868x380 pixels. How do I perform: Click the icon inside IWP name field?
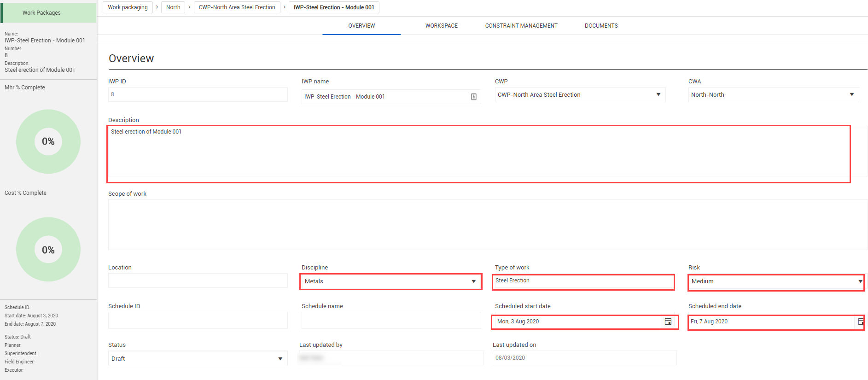pos(473,97)
